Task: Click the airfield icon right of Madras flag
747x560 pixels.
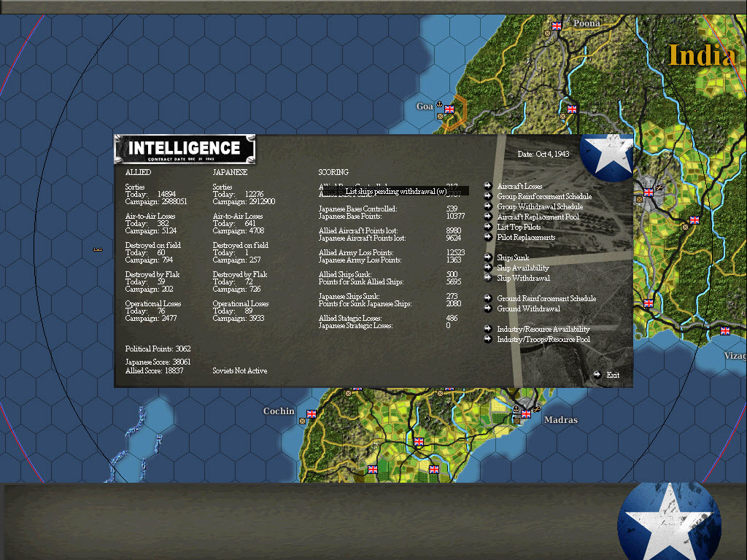Action: (x=536, y=409)
